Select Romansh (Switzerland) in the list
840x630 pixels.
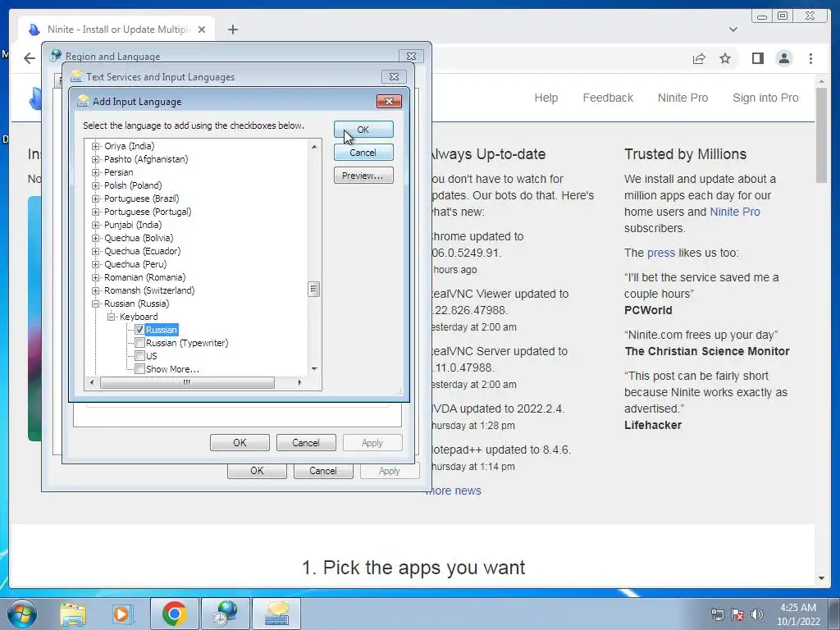coord(149,290)
